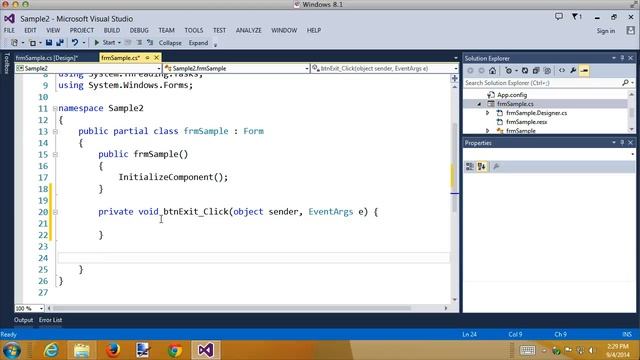Toggle Categorized view in Properties panel
640x360 pixels.
[470, 167]
